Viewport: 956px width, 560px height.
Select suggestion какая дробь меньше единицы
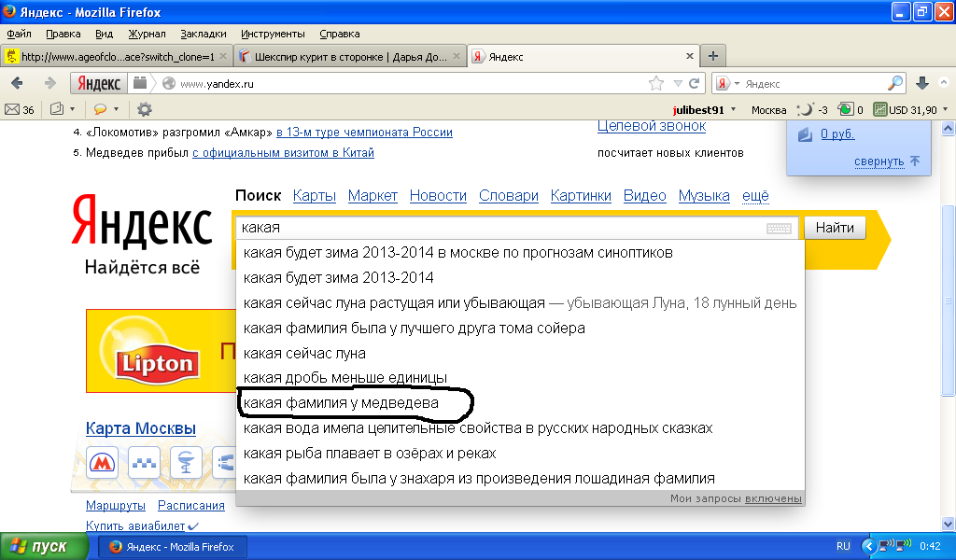[519, 378]
